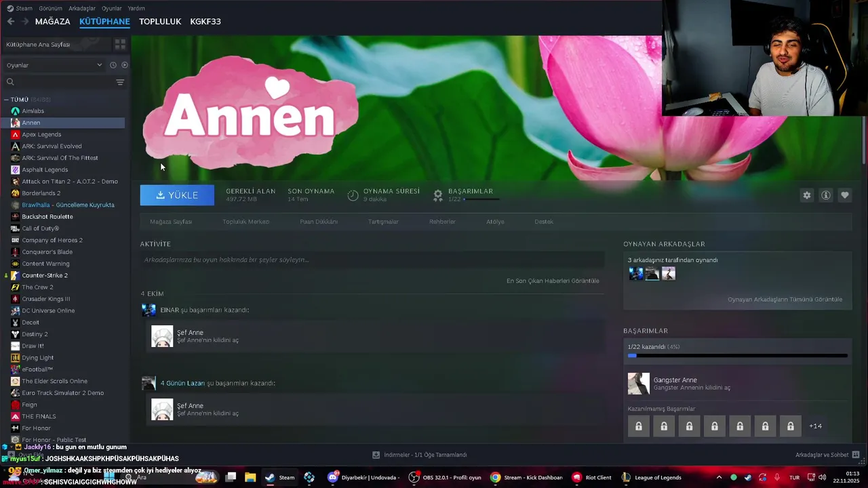Open the Görünüm menu
This screenshot has height=488, width=868.
pyautogui.click(x=51, y=8)
